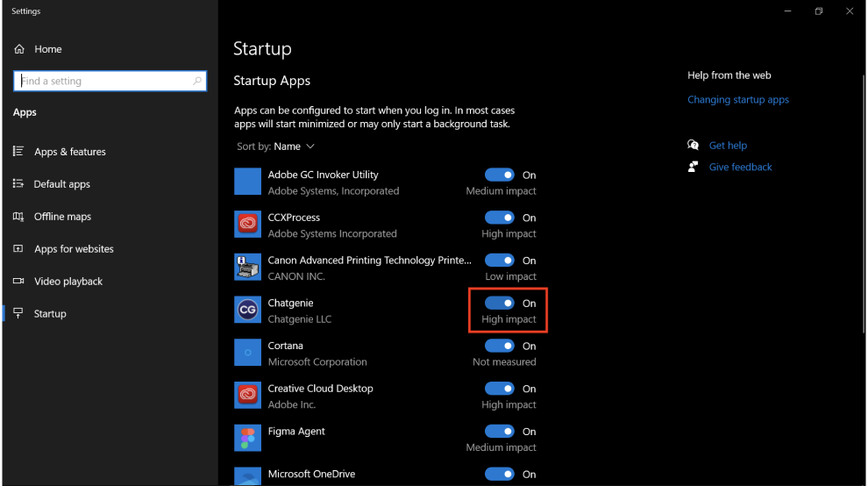Disable Microsoft OneDrive startup toggle

[x=500, y=474]
